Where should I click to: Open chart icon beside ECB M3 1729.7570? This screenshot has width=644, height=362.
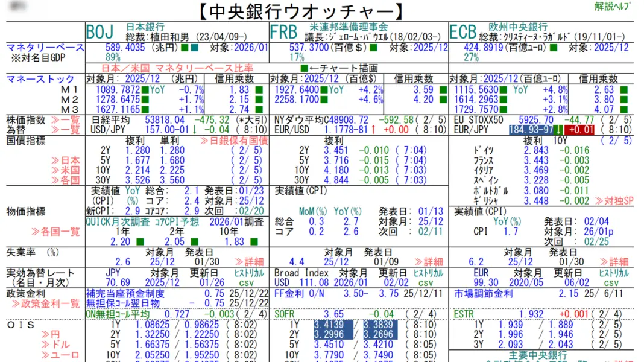tap(503, 110)
